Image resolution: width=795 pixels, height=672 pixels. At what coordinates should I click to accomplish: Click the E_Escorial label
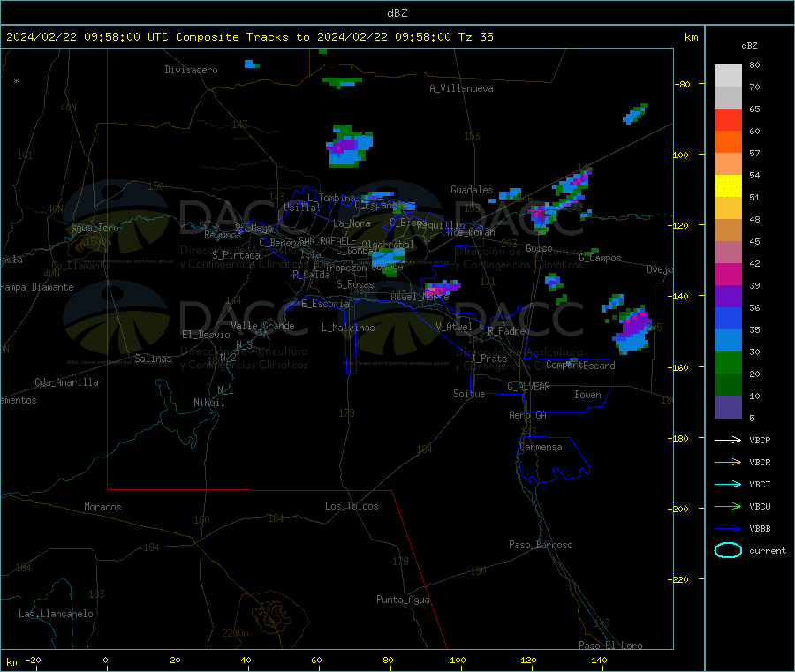pos(328,304)
